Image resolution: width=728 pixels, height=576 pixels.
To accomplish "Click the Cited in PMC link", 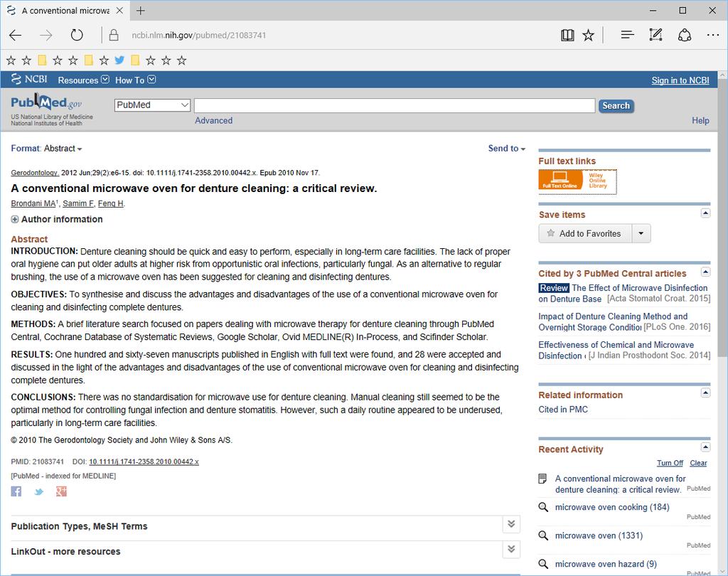I will (563, 410).
